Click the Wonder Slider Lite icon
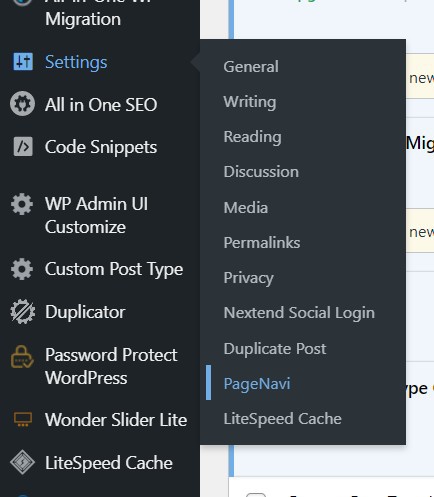 [x=23, y=419]
